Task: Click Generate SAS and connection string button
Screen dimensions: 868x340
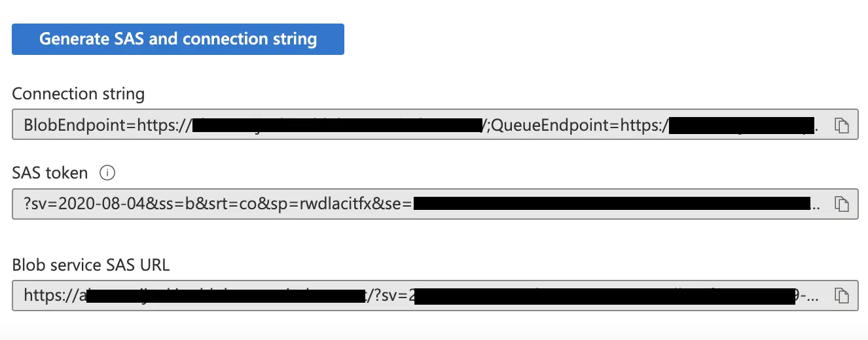Action: [178, 39]
